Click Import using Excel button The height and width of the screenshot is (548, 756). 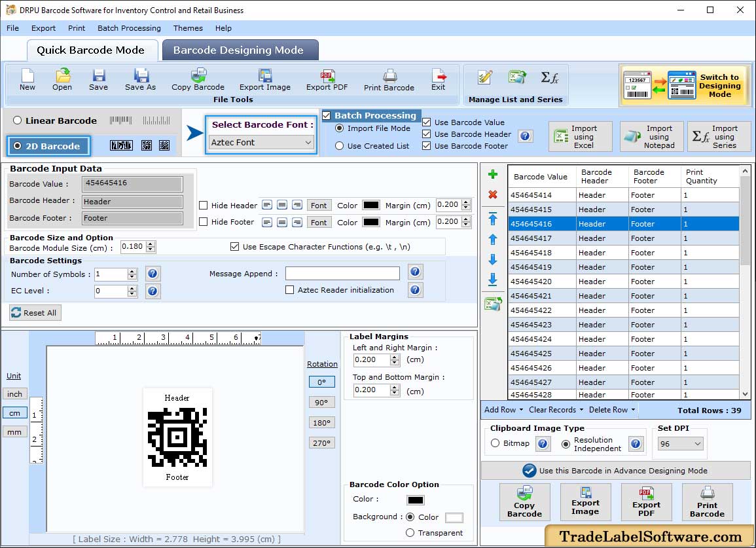(581, 137)
